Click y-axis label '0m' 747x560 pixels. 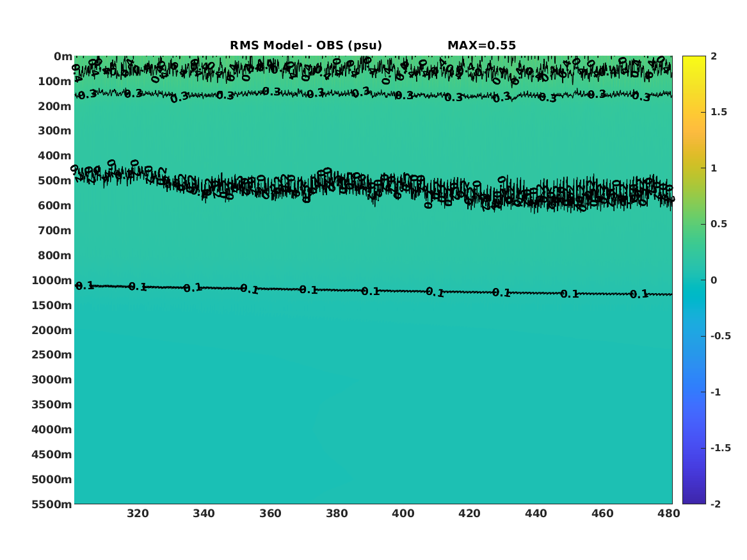[x=63, y=57]
